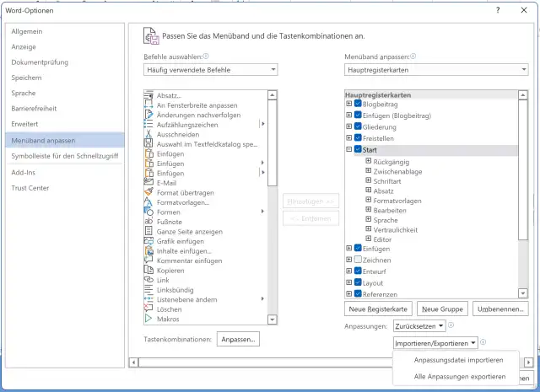Click the Absatz... command icon
Screen dimensions: 540x392
[148, 95]
